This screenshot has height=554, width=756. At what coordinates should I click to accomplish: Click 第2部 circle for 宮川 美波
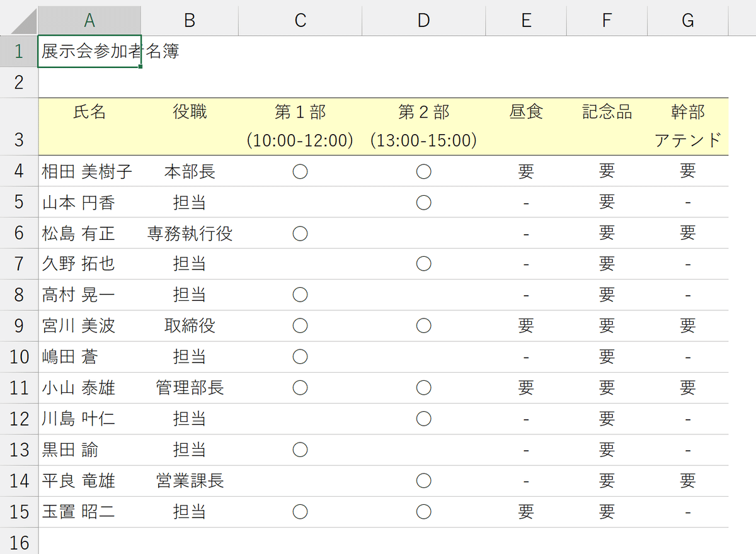(x=423, y=325)
